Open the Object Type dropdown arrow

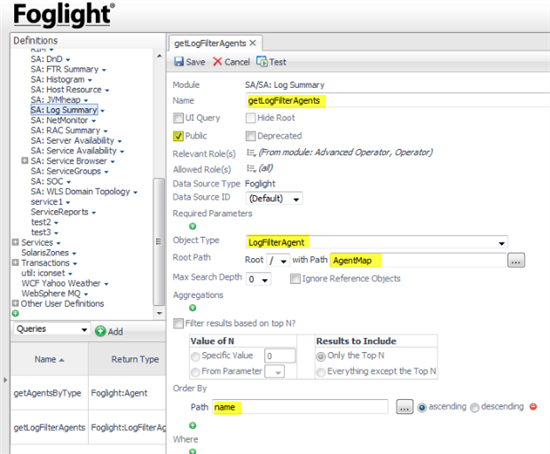coord(502,243)
